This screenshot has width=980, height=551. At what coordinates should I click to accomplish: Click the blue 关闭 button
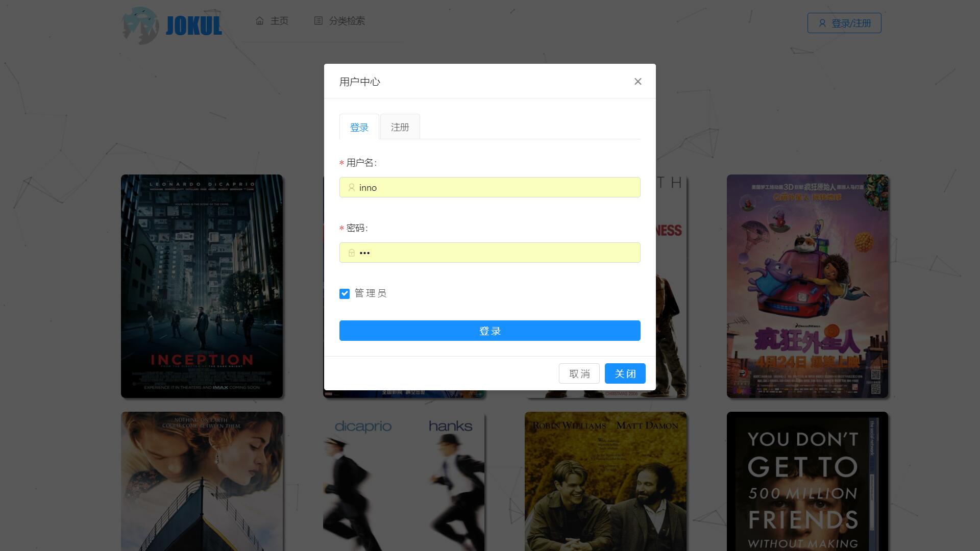tap(625, 373)
